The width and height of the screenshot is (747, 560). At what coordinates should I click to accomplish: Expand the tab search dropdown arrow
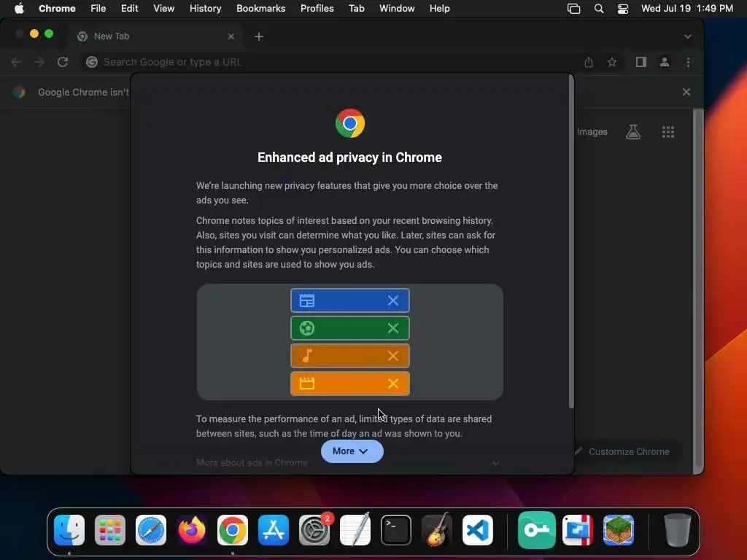point(687,36)
